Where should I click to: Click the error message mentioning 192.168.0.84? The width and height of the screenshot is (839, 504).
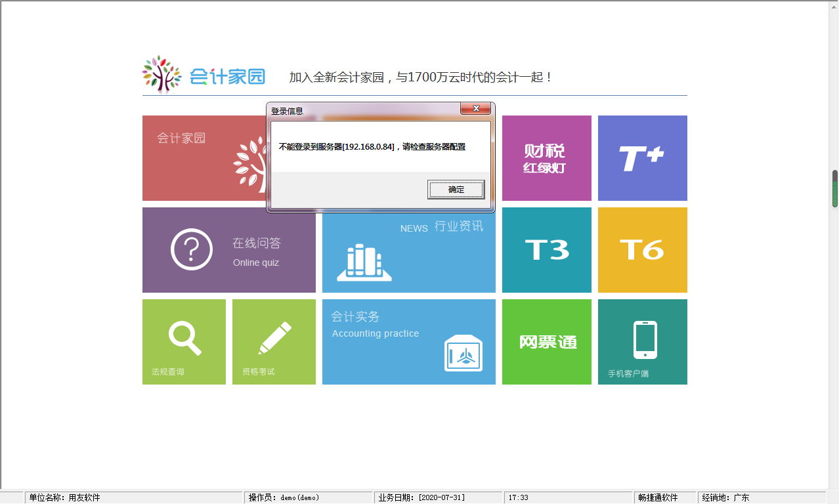click(372, 147)
